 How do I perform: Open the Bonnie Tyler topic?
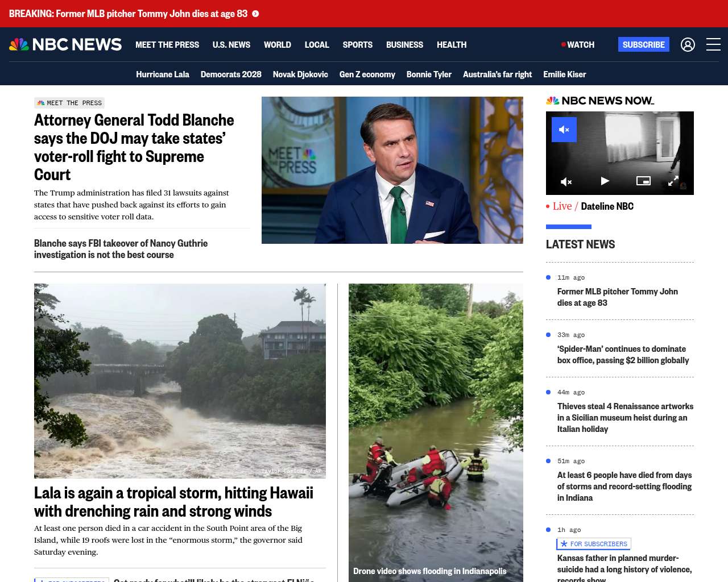click(x=429, y=74)
